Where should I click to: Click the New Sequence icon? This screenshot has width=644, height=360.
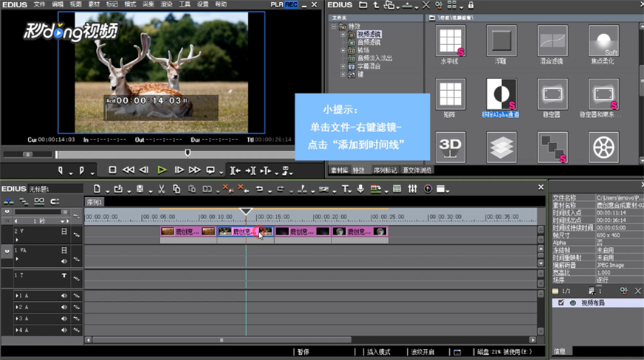[97, 189]
